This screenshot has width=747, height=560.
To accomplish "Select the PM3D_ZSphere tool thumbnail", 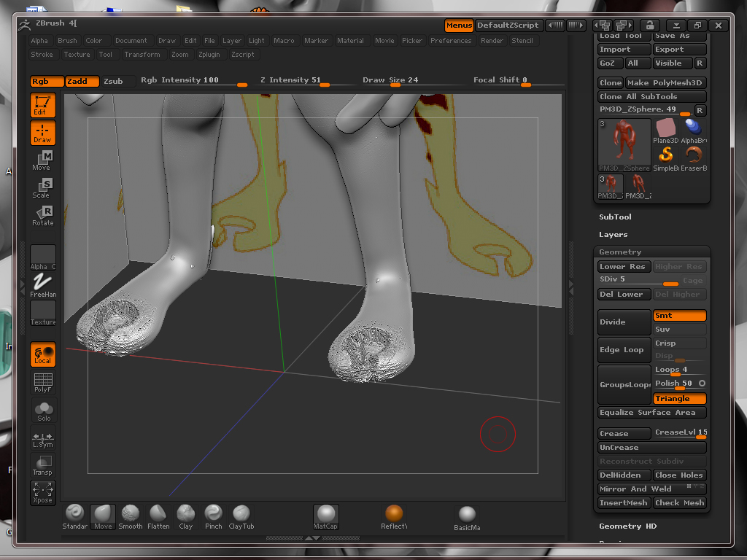I will click(x=624, y=144).
